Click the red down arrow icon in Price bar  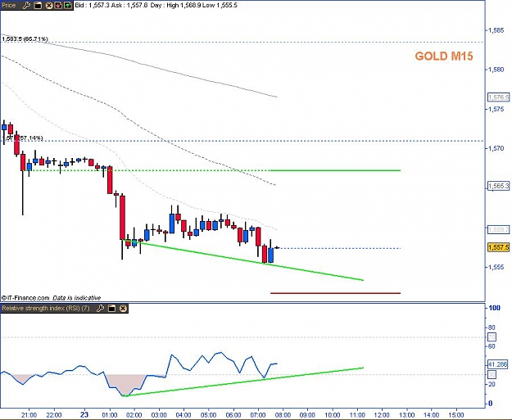[x=58, y=5]
